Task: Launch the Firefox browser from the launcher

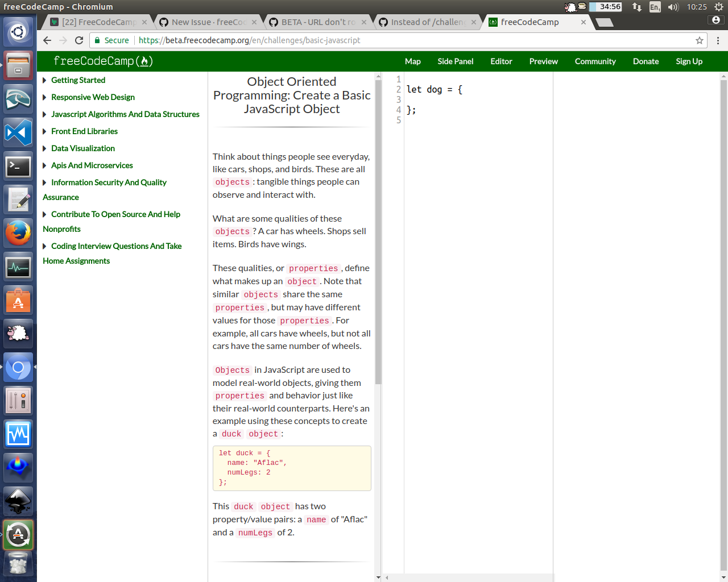Action: point(18,232)
